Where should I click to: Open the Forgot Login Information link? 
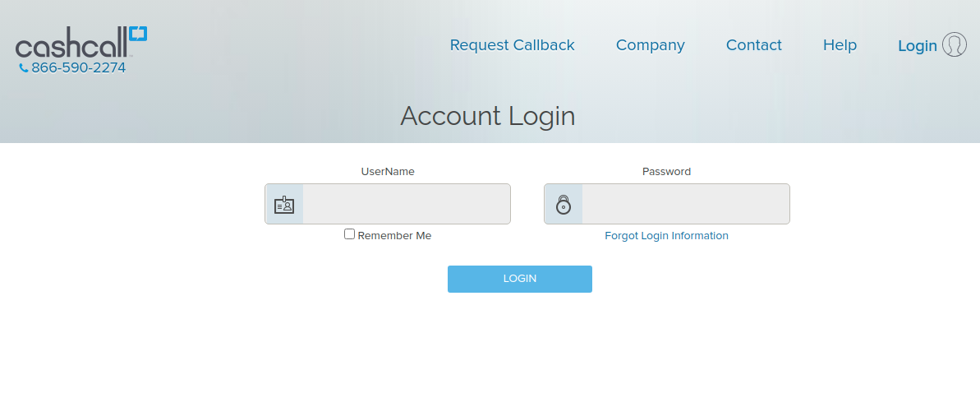[666, 236]
